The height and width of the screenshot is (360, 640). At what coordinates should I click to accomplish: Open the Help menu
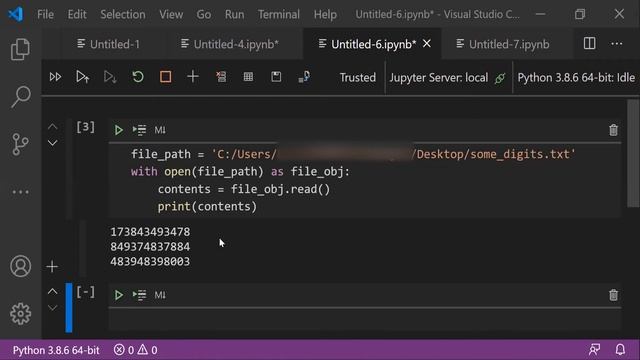click(325, 15)
